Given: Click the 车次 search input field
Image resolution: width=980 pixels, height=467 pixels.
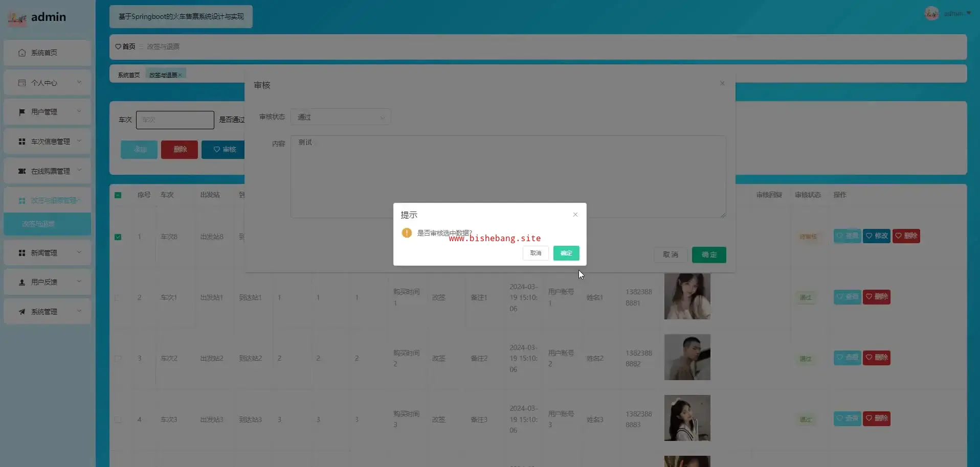Looking at the screenshot, I should pos(175,120).
